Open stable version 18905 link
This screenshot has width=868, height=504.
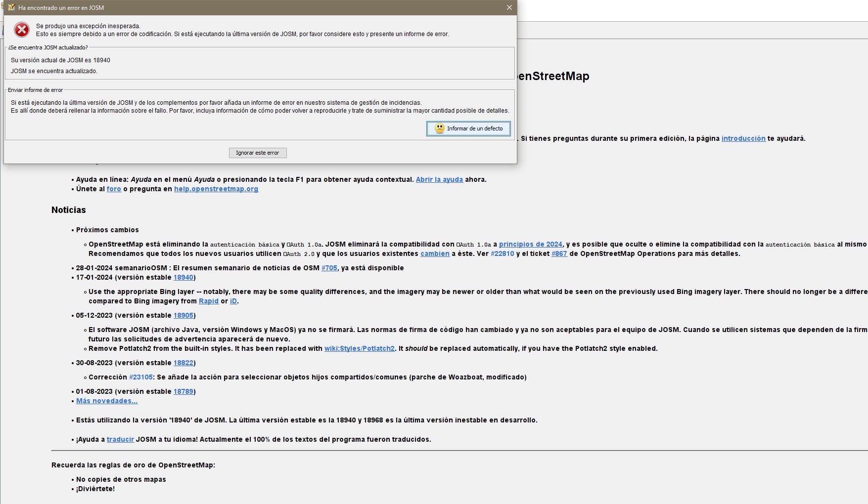(183, 315)
